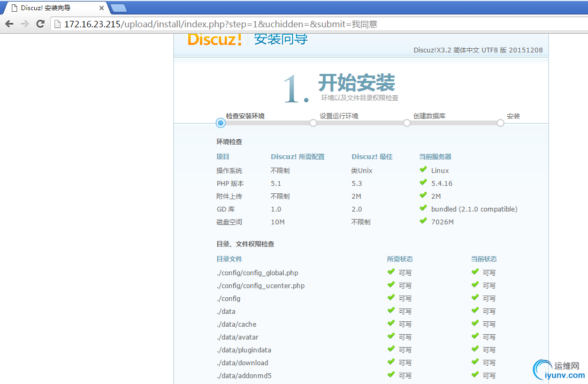
Task: Click the 目录、文件权限检查 heading
Action: pyautogui.click(x=245, y=244)
